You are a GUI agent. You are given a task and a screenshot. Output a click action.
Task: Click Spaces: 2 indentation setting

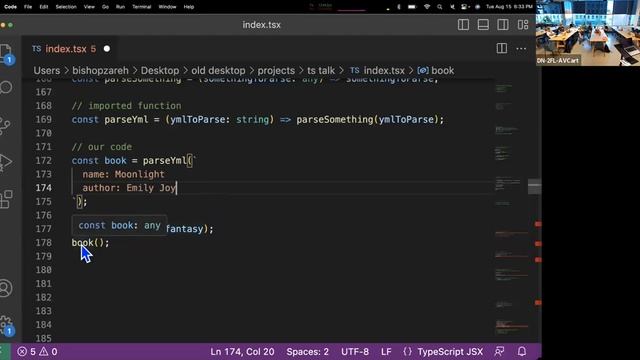307,351
